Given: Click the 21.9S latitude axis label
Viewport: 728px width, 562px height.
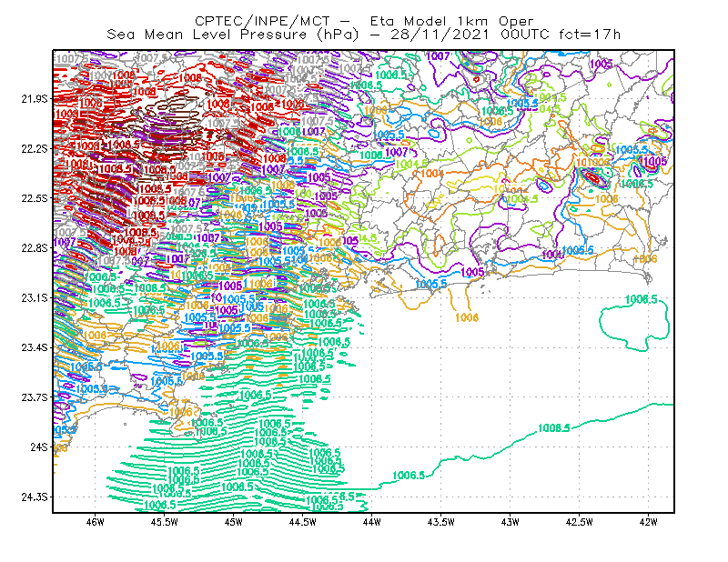Looking at the screenshot, I should coord(35,99).
